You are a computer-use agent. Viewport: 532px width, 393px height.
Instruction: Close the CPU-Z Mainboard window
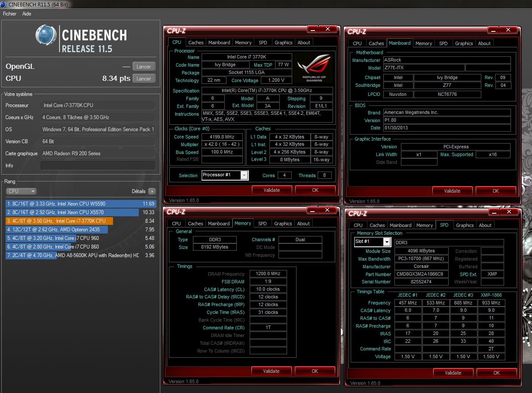[508, 30]
